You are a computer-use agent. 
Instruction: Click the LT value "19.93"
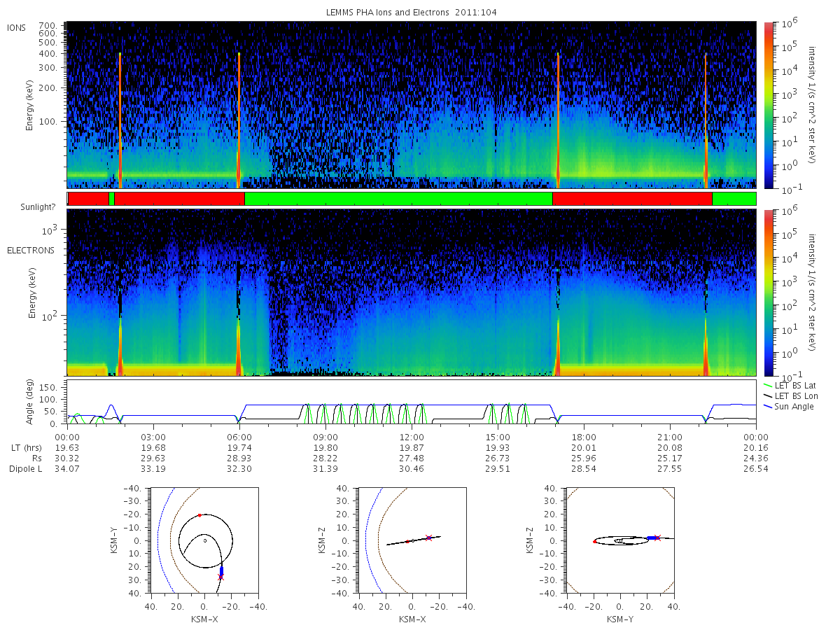pyautogui.click(x=498, y=447)
